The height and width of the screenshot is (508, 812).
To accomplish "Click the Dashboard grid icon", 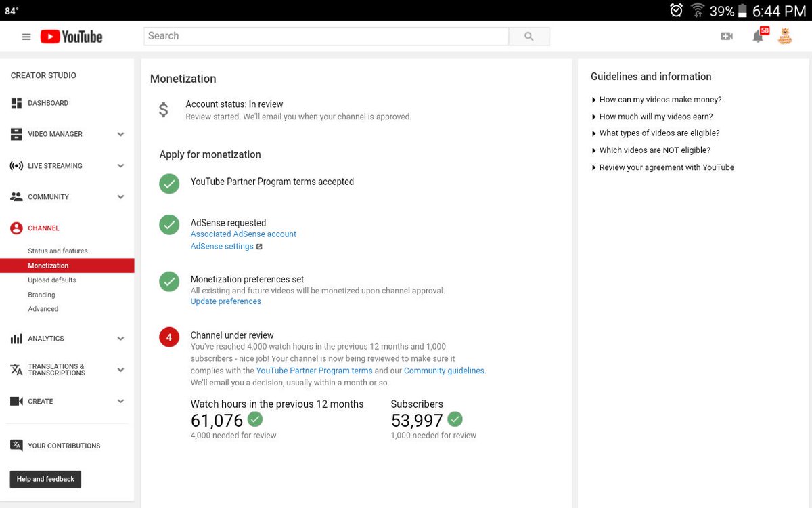I will pyautogui.click(x=16, y=103).
